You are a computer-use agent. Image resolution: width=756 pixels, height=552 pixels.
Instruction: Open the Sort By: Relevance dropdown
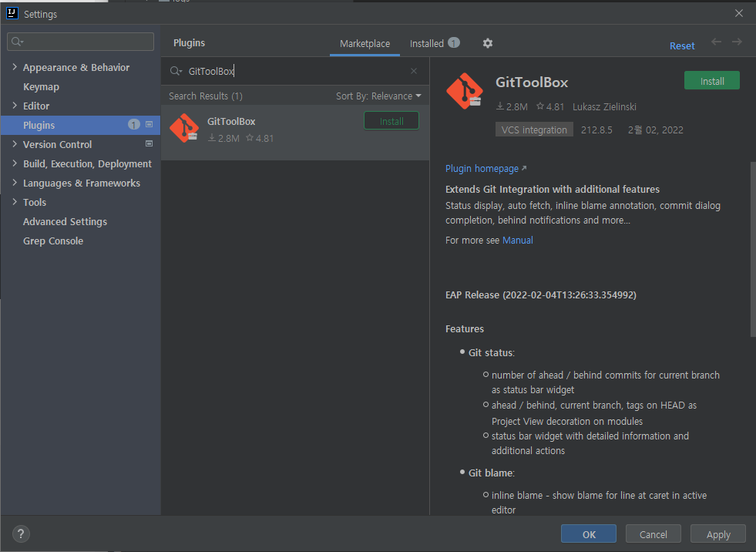(x=378, y=96)
